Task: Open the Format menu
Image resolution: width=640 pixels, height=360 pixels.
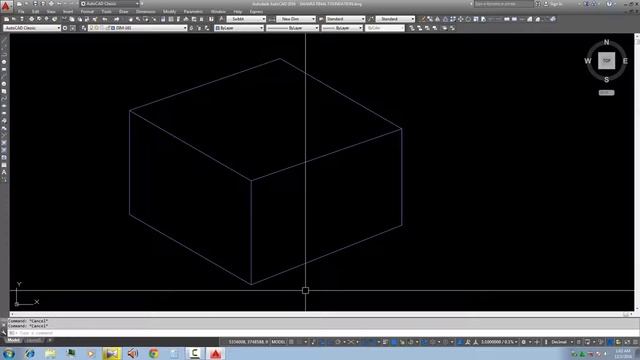Action: tap(87, 12)
